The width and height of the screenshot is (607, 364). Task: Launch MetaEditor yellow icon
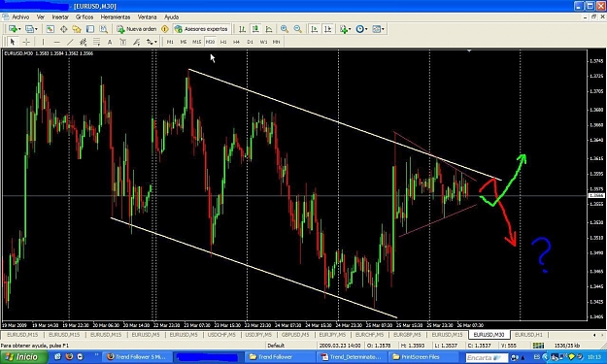165,29
